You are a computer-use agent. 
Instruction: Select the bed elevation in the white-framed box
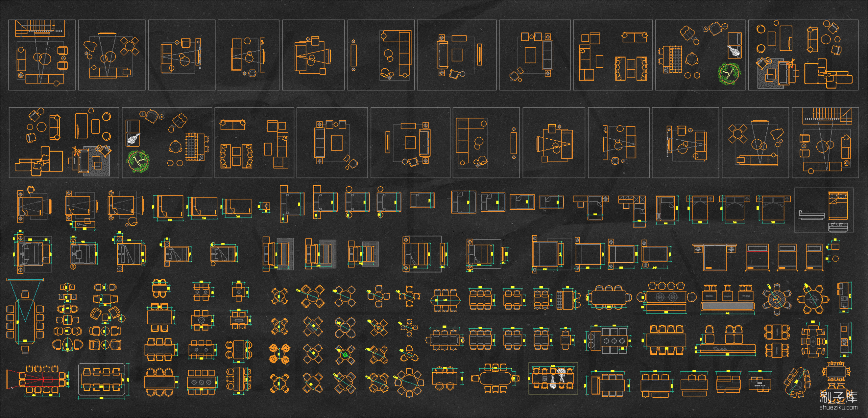(x=811, y=215)
